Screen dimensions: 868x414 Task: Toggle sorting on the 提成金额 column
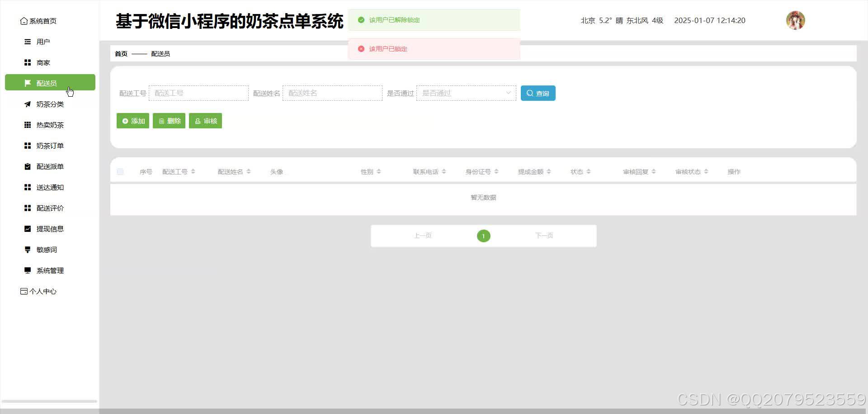[x=549, y=171]
